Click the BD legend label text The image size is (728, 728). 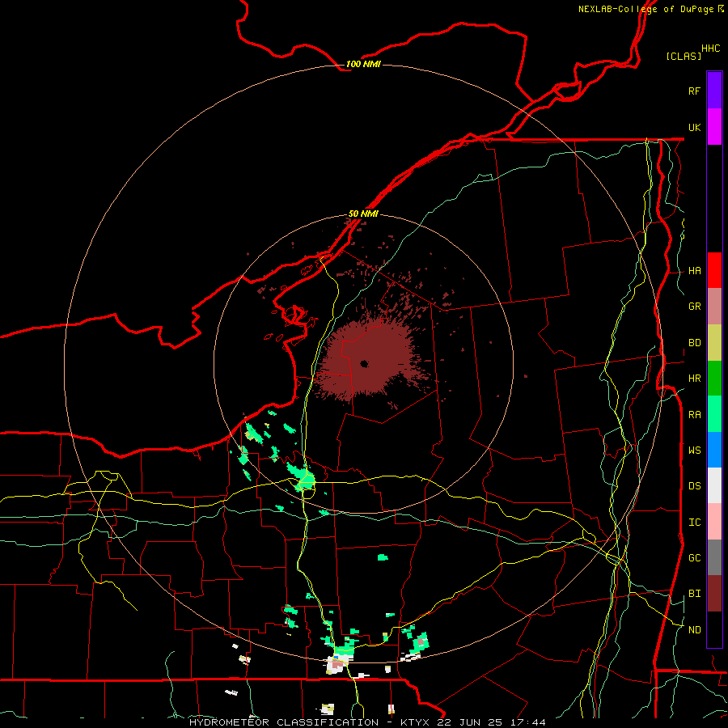click(695, 343)
